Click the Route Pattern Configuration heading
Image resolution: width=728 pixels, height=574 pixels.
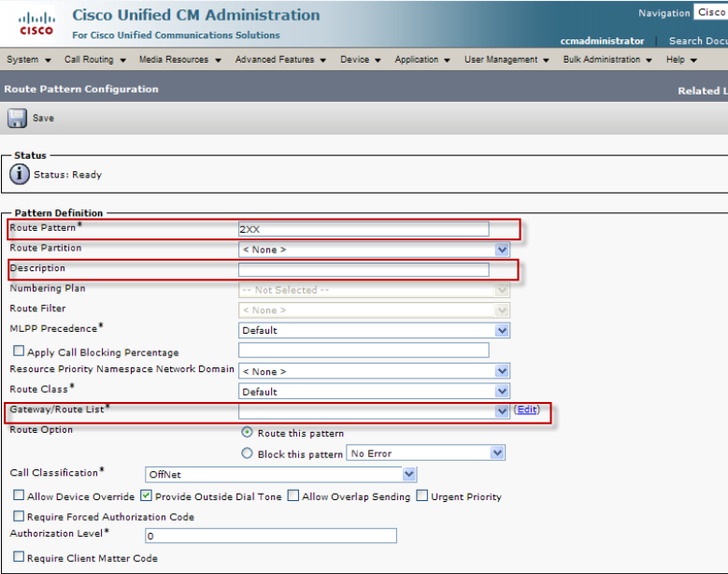81,89
